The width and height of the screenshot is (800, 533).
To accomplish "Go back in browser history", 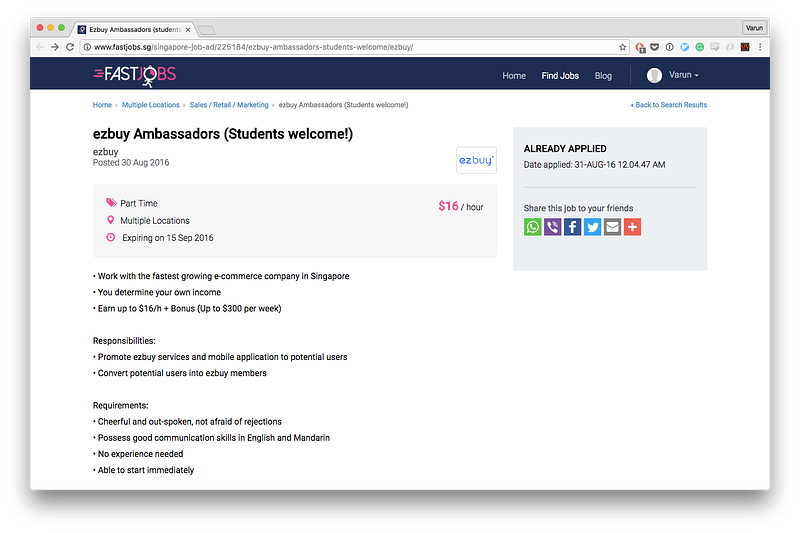I will point(40,47).
